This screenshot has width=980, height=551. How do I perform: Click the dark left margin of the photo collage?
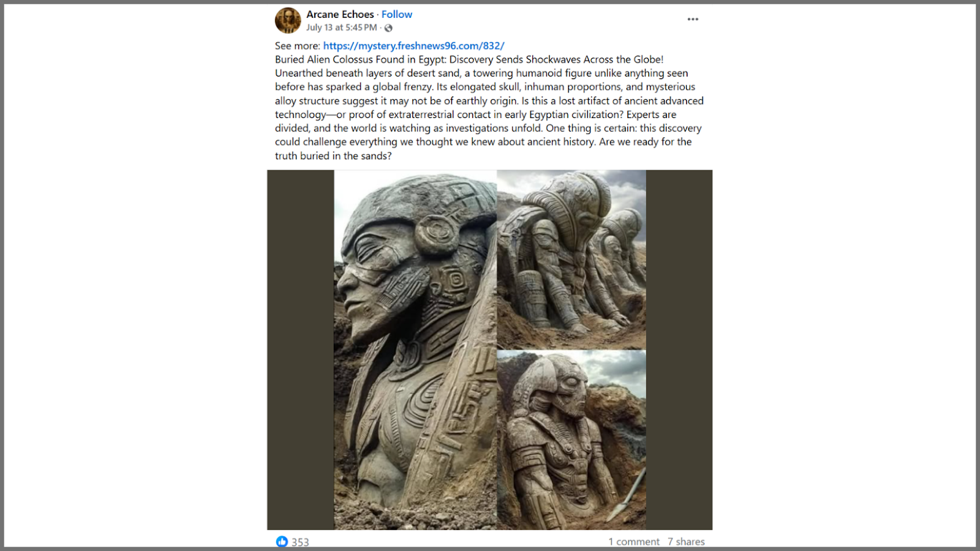301,350
